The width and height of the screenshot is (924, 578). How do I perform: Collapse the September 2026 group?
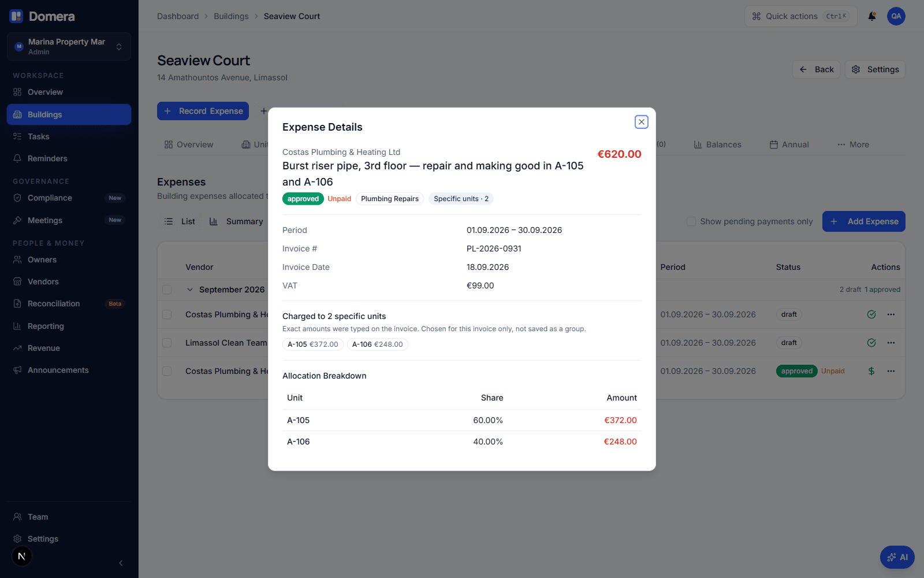[189, 290]
